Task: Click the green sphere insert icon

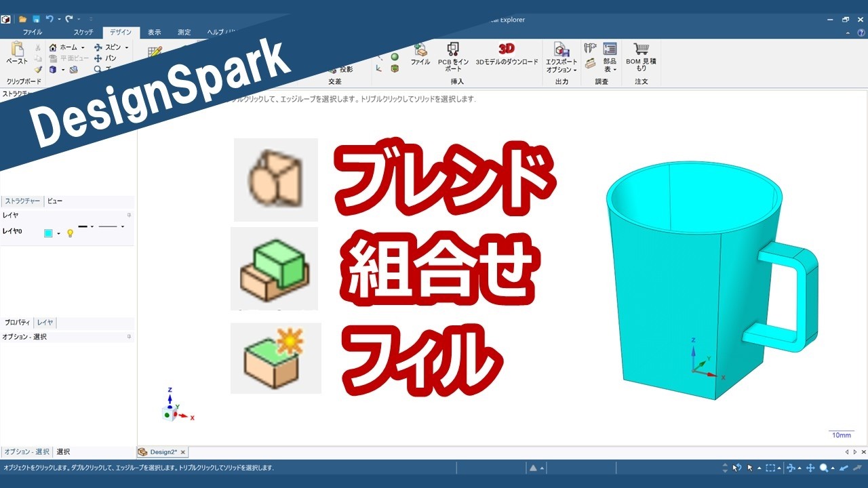Action: click(x=394, y=56)
